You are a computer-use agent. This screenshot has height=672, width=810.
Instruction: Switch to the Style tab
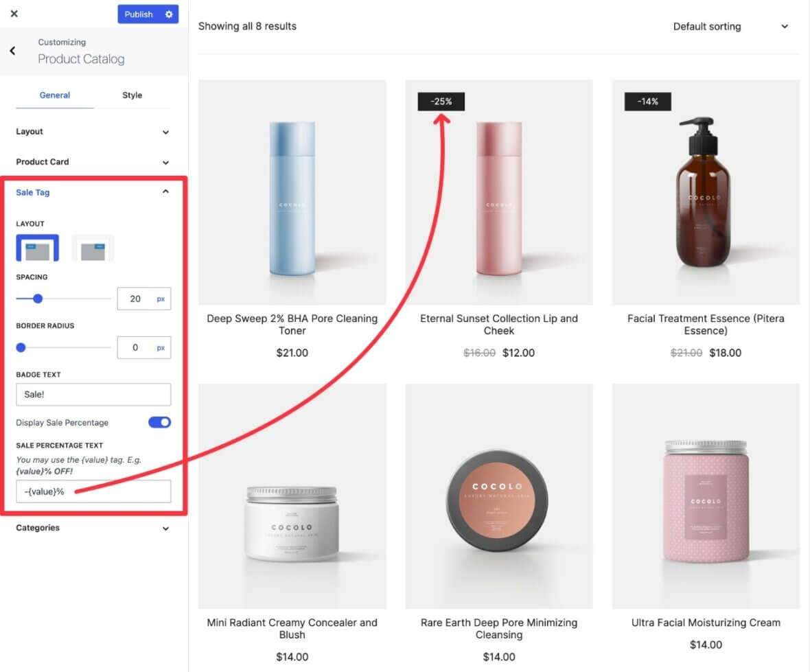click(x=132, y=95)
